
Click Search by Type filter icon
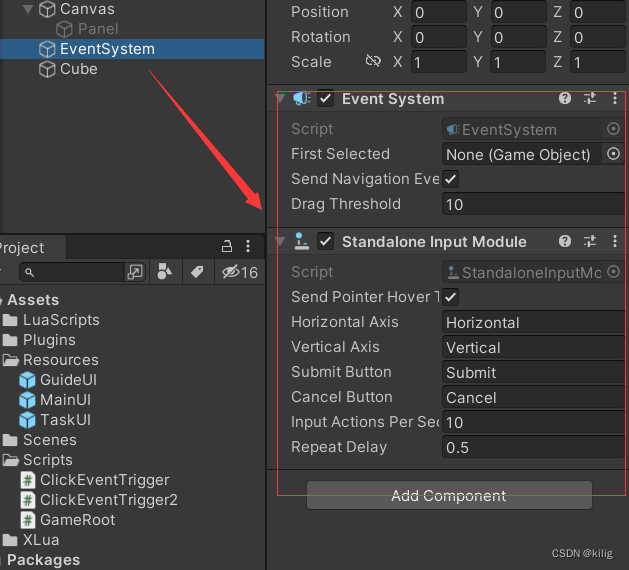(x=165, y=272)
